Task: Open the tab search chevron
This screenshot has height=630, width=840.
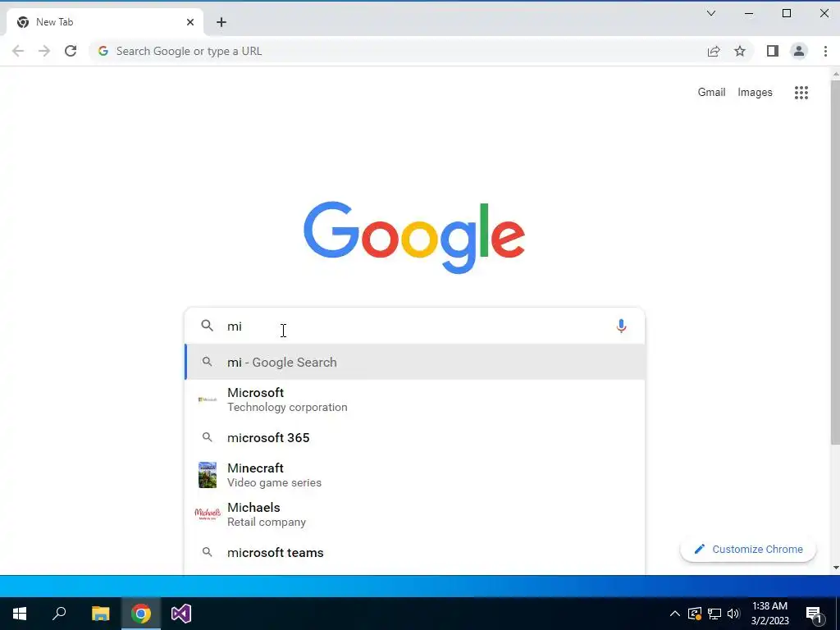Action: point(711,13)
